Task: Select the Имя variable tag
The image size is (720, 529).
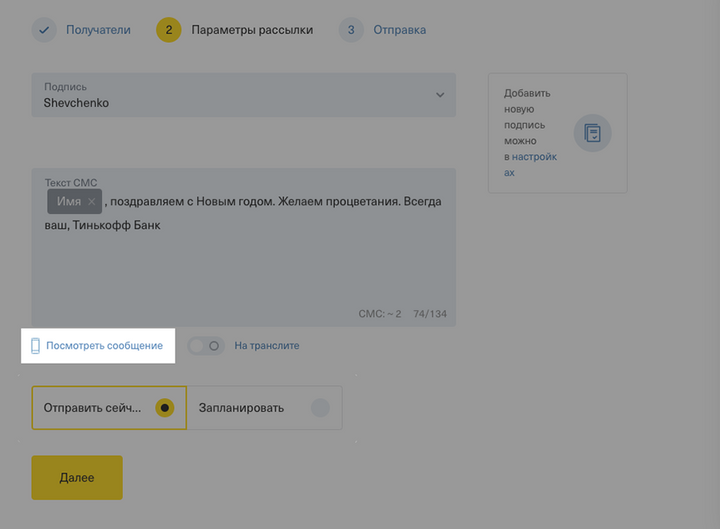Action: (68, 202)
